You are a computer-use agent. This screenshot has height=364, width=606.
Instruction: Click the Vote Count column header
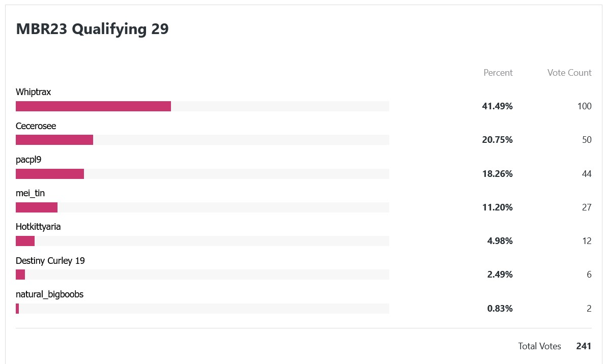coord(569,73)
